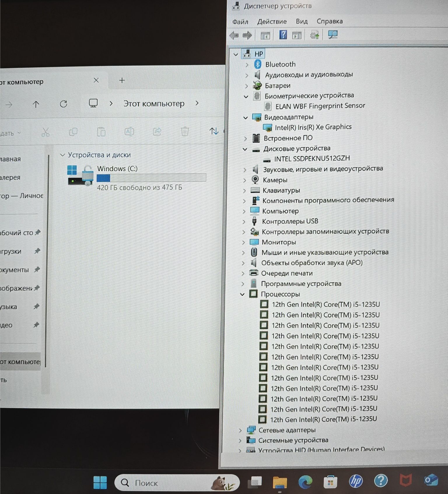The width and height of the screenshot is (448, 494).
Task: Click the Explorer Cut scissors icon
Action: (45, 132)
